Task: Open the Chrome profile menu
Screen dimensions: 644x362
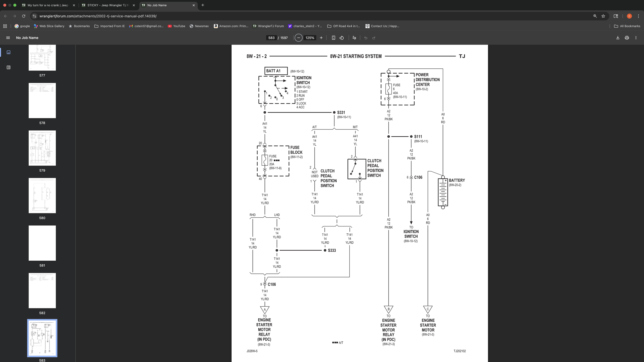Action: [629, 16]
